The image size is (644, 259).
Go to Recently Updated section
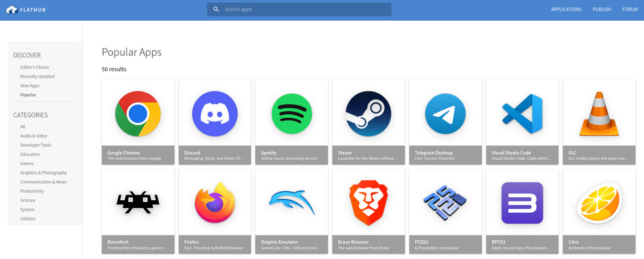[37, 76]
